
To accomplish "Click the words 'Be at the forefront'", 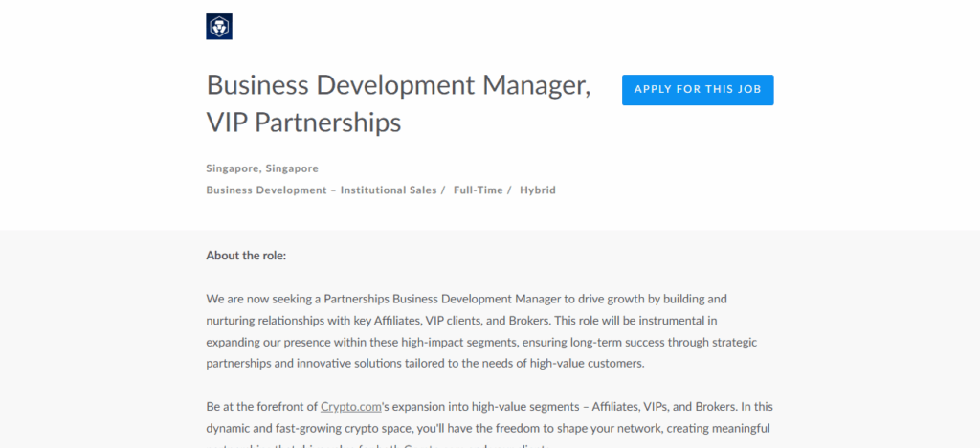I will tap(261, 406).
